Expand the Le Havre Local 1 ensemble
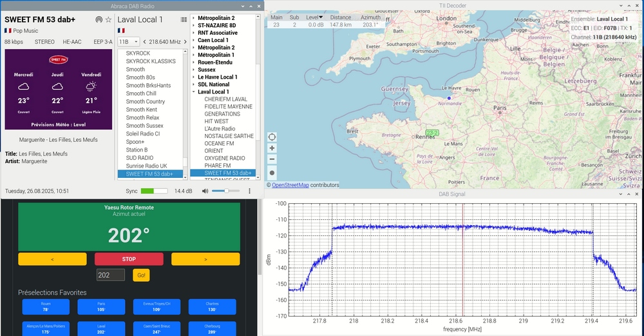This screenshot has width=644, height=336. pyautogui.click(x=193, y=77)
